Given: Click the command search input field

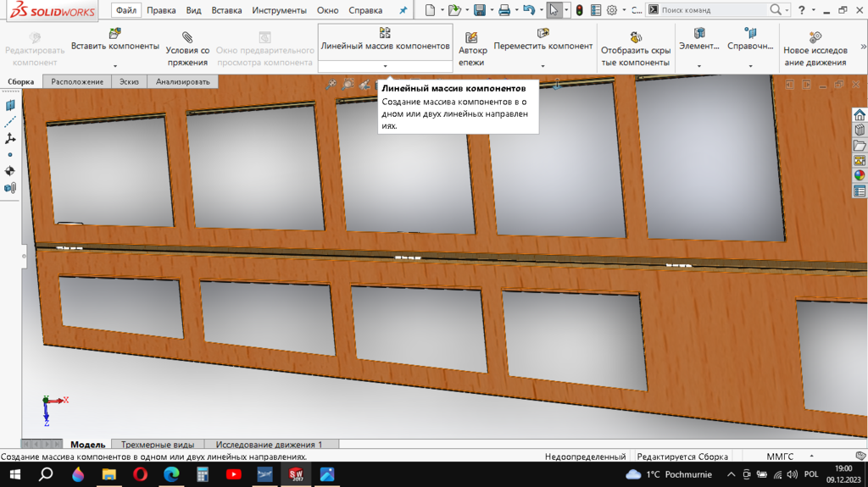Looking at the screenshot, I should (x=712, y=10).
